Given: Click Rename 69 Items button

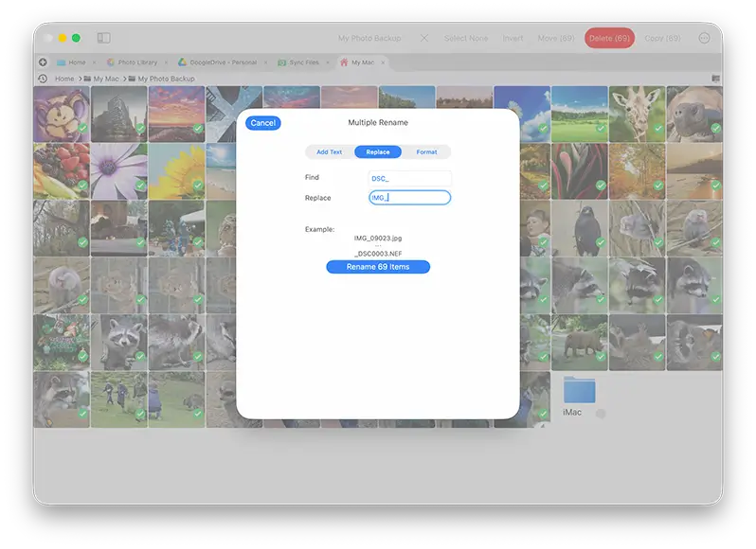Looking at the screenshot, I should click(378, 267).
